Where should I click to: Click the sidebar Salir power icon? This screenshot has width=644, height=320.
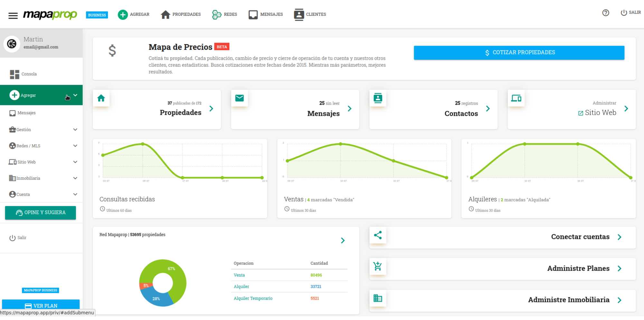pos(12,238)
